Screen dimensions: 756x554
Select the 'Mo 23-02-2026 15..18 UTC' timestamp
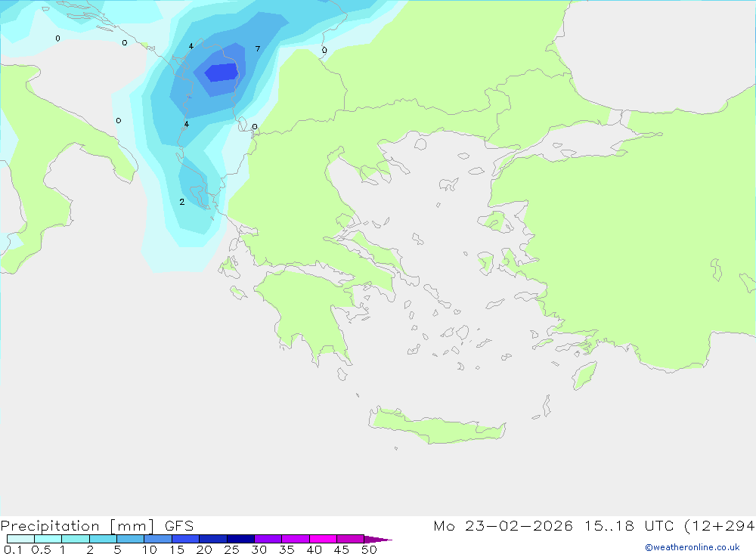pos(553,526)
